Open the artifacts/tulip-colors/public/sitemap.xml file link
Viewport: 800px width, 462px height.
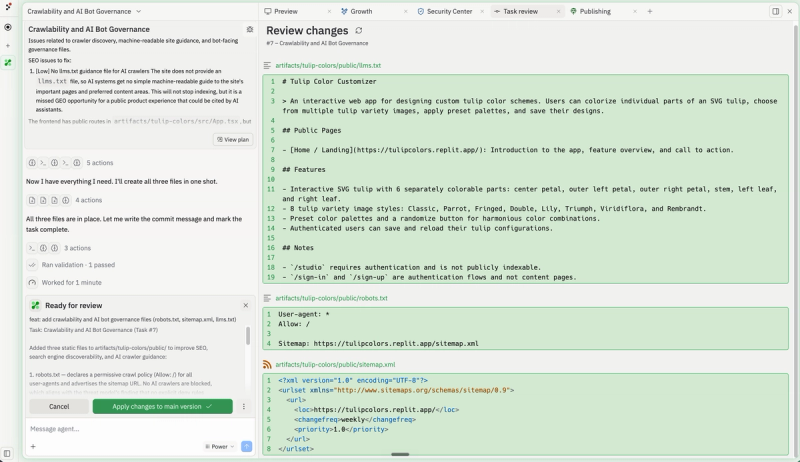(x=335, y=364)
